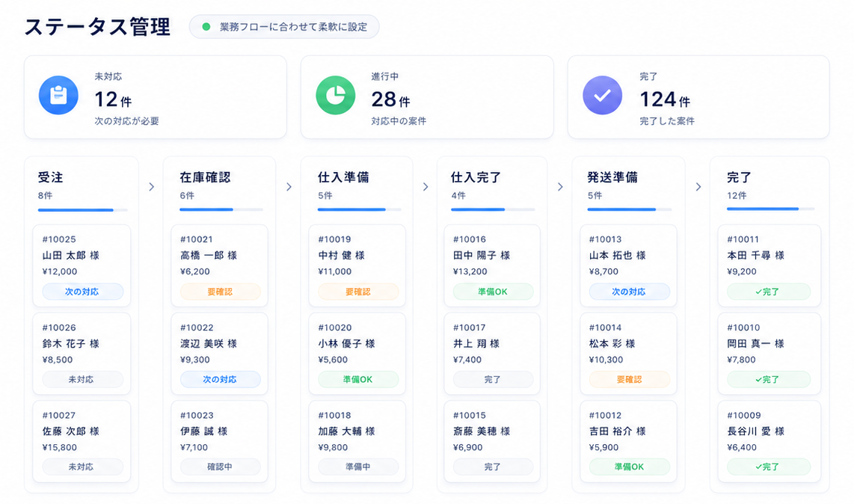Click ✓完了 badge on order #10010
854x504 pixels.
[769, 379]
